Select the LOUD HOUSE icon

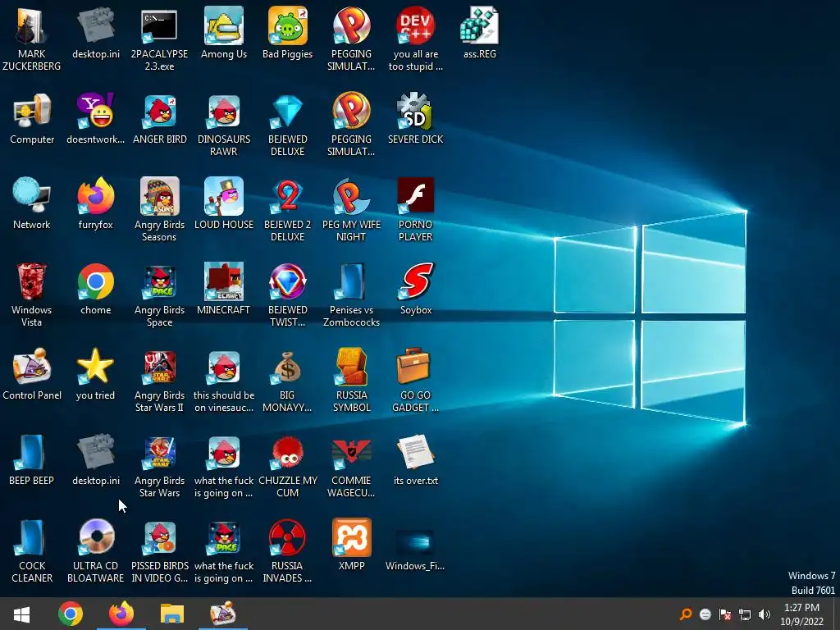tap(223, 203)
